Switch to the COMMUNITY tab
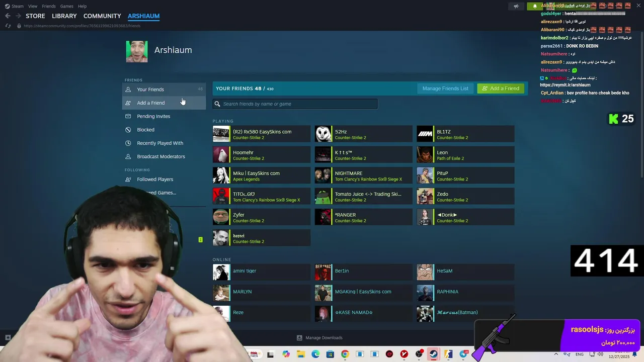Image resolution: width=644 pixels, height=362 pixels. tap(102, 16)
